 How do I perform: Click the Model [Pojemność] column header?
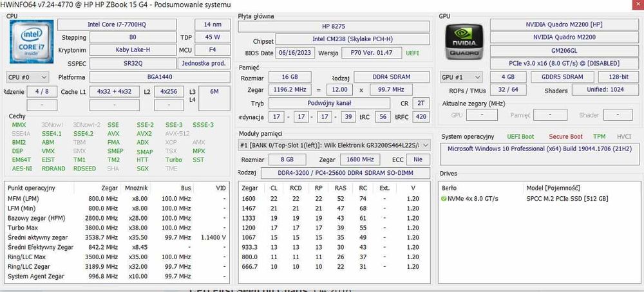click(553, 188)
